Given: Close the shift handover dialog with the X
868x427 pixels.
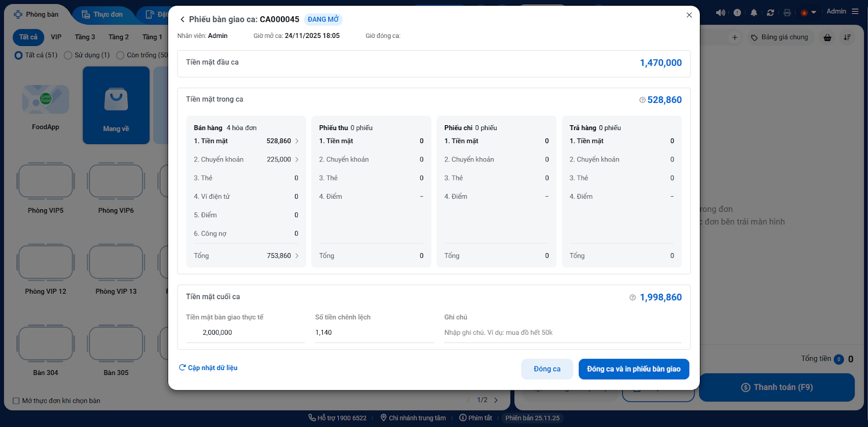Looking at the screenshot, I should [x=689, y=15].
